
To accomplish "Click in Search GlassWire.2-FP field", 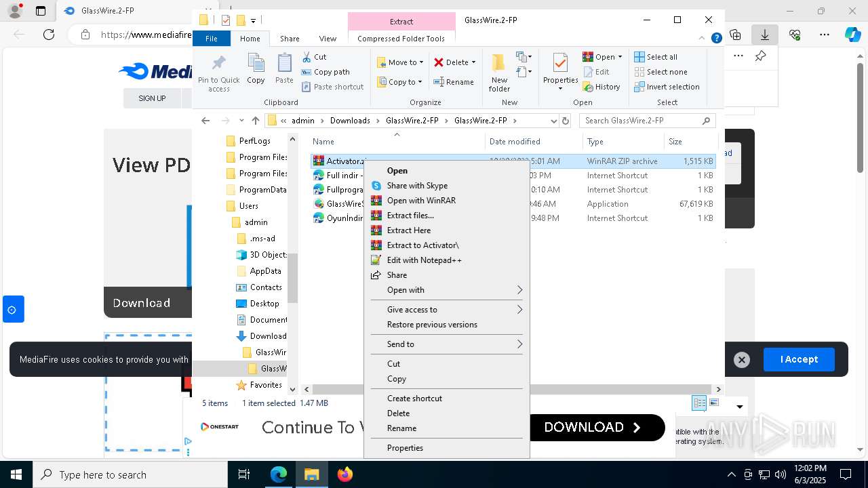I will pyautogui.click(x=648, y=121).
